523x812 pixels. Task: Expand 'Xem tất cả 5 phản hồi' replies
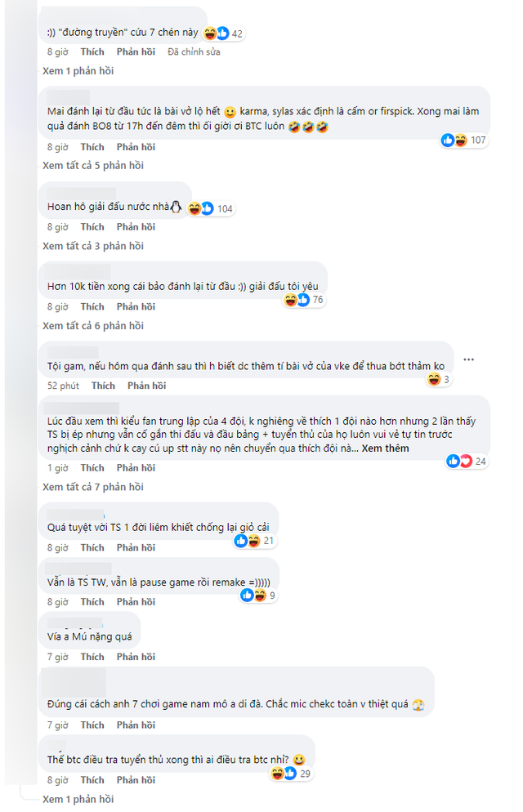pyautogui.click(x=93, y=166)
